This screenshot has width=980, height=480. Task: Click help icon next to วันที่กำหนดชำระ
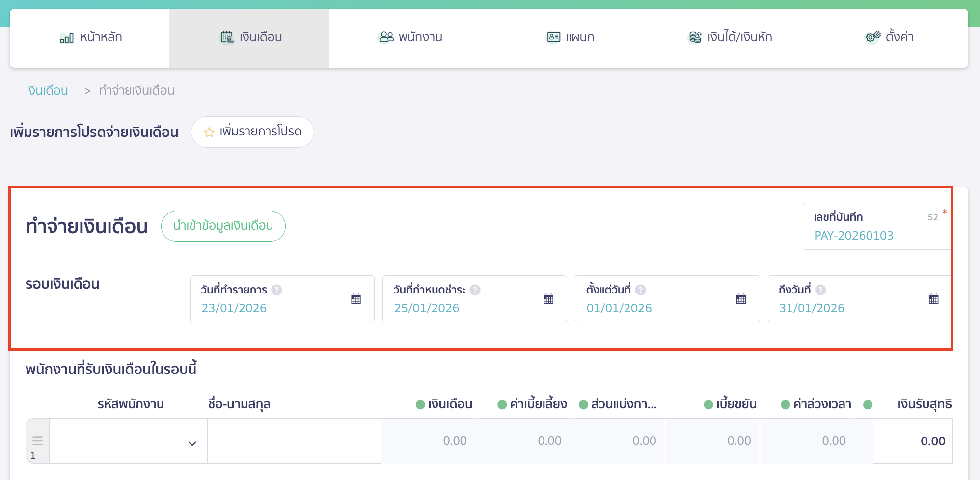pyautogui.click(x=475, y=290)
